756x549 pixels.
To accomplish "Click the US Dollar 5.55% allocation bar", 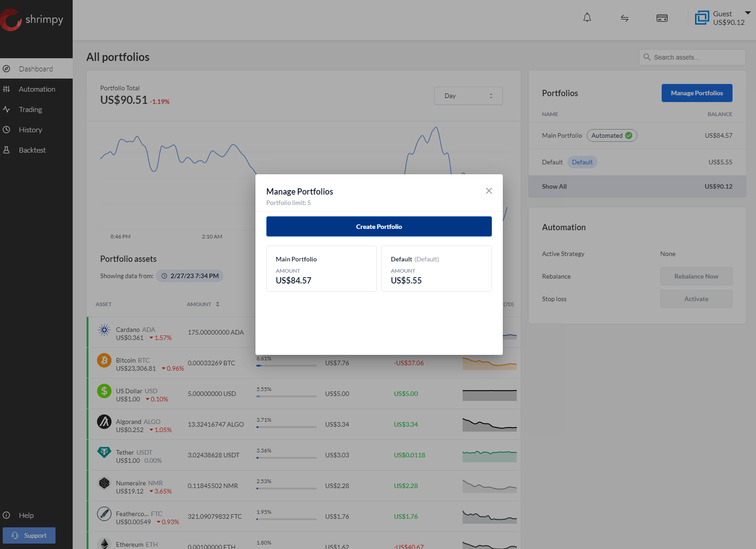I will (287, 396).
